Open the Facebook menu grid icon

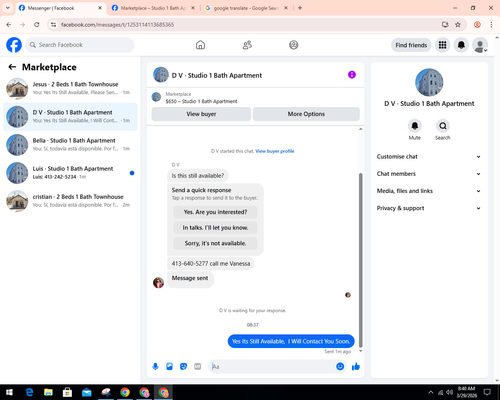(x=442, y=45)
